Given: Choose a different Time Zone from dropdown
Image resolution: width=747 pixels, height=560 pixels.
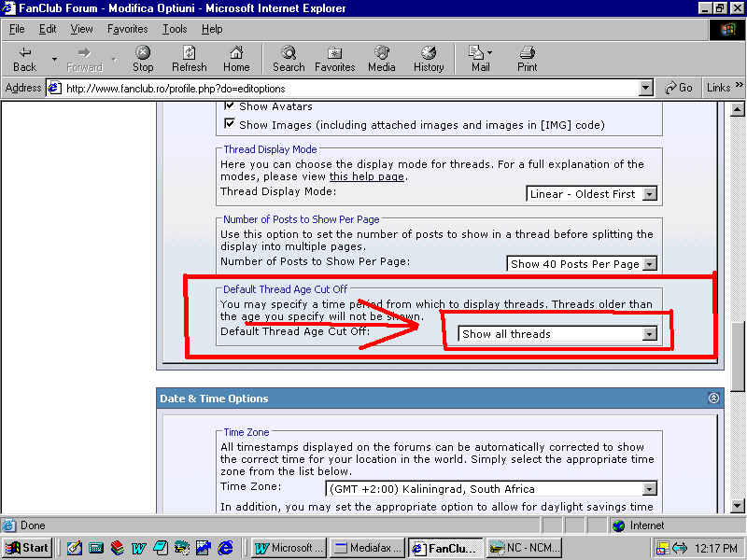Looking at the screenshot, I should coord(491,489).
